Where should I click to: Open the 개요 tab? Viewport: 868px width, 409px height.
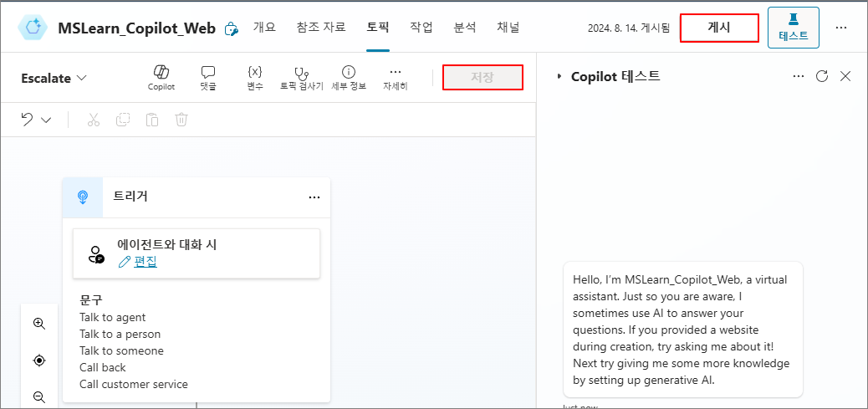[264, 27]
